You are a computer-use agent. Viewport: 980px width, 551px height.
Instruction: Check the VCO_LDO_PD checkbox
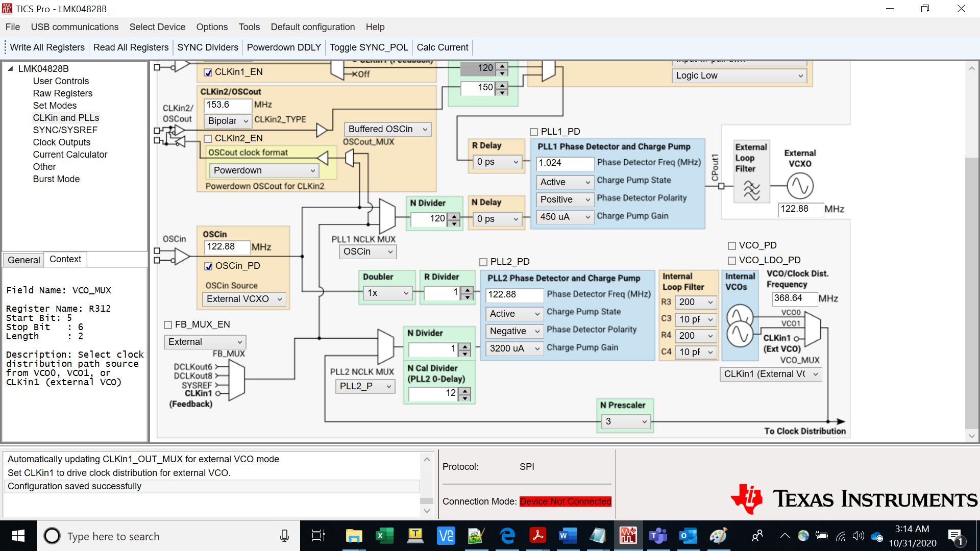pos(732,261)
